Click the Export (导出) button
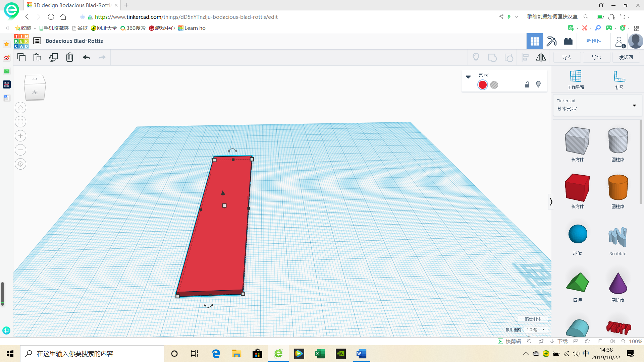Screen dimensions: 644x362 (596, 57)
